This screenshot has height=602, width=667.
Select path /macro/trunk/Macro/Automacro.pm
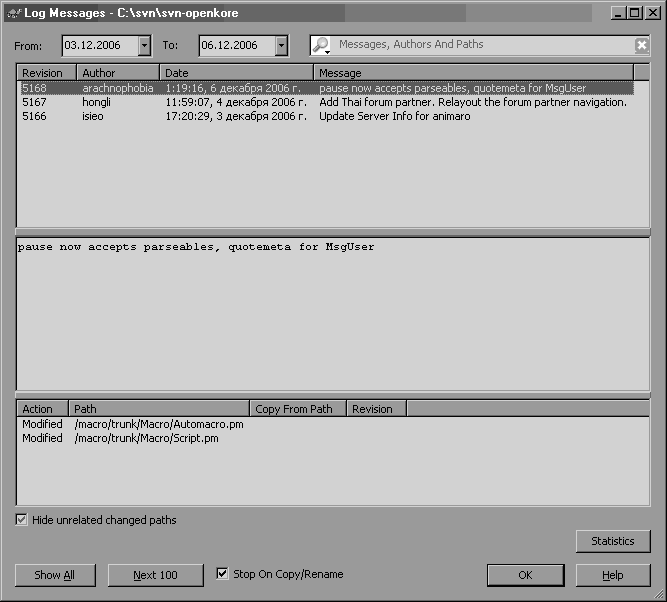coord(159,424)
